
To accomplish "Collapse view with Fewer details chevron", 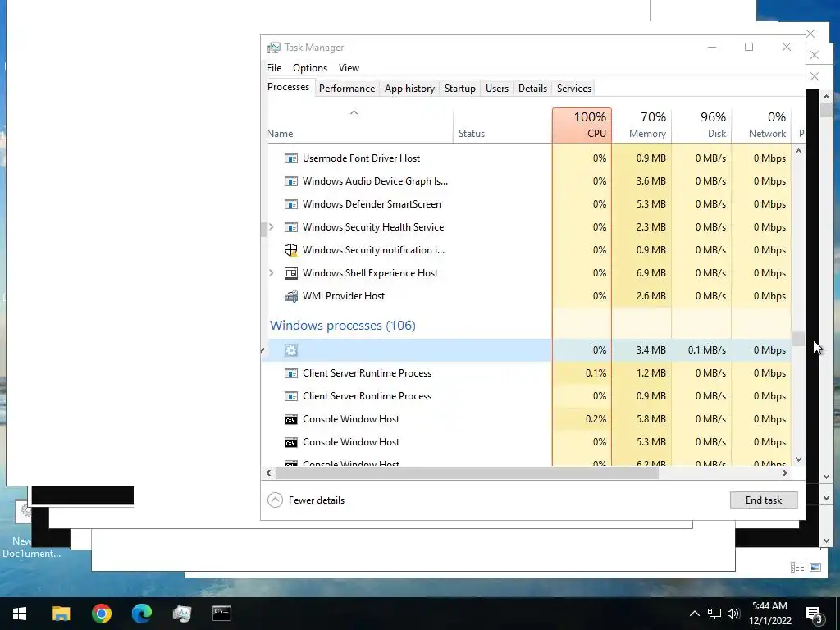I will pos(275,500).
